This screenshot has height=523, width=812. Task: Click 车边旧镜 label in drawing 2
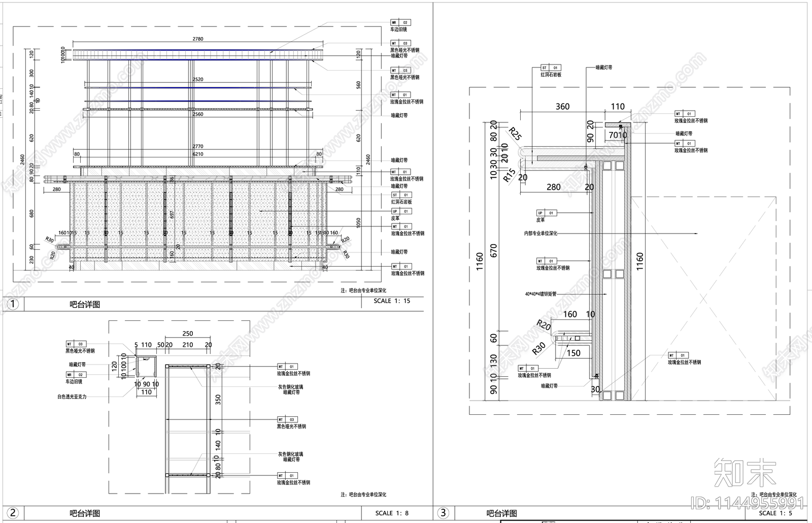point(74,381)
